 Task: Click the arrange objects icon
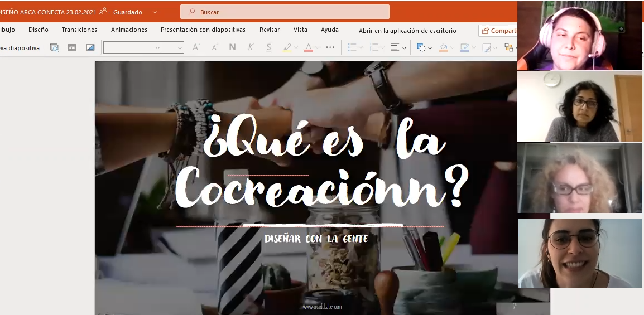pos(509,47)
